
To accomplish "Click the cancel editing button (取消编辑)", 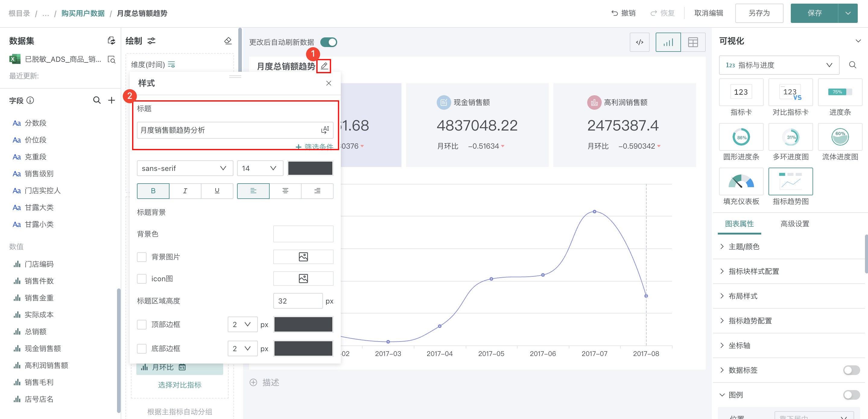I will pos(708,13).
